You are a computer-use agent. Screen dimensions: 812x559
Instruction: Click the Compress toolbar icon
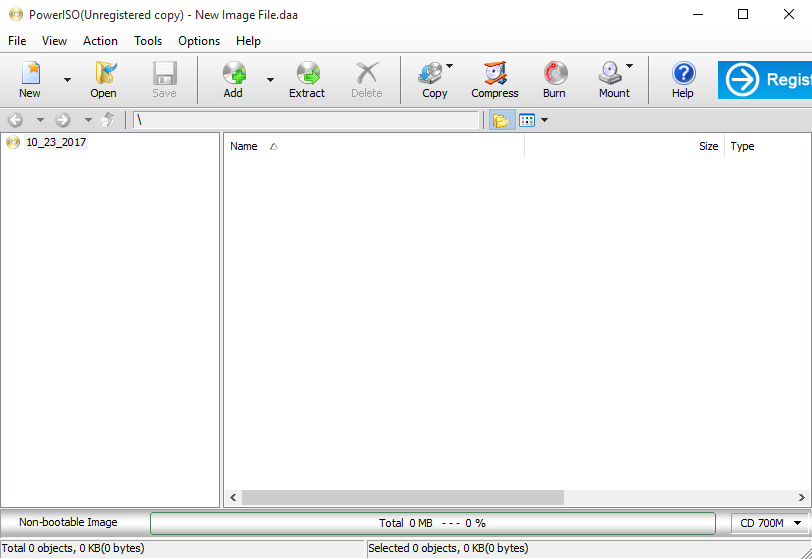click(x=495, y=74)
